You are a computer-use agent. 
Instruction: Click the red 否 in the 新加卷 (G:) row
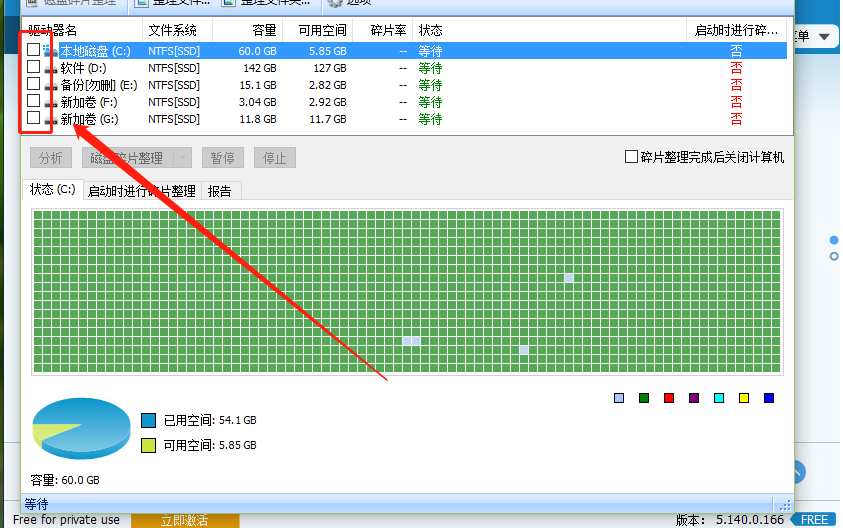736,119
